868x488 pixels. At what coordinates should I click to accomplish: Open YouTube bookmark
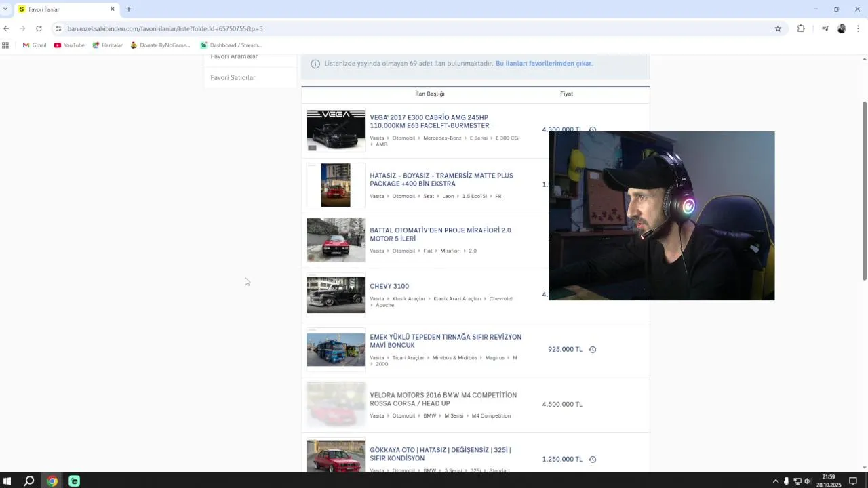point(69,45)
